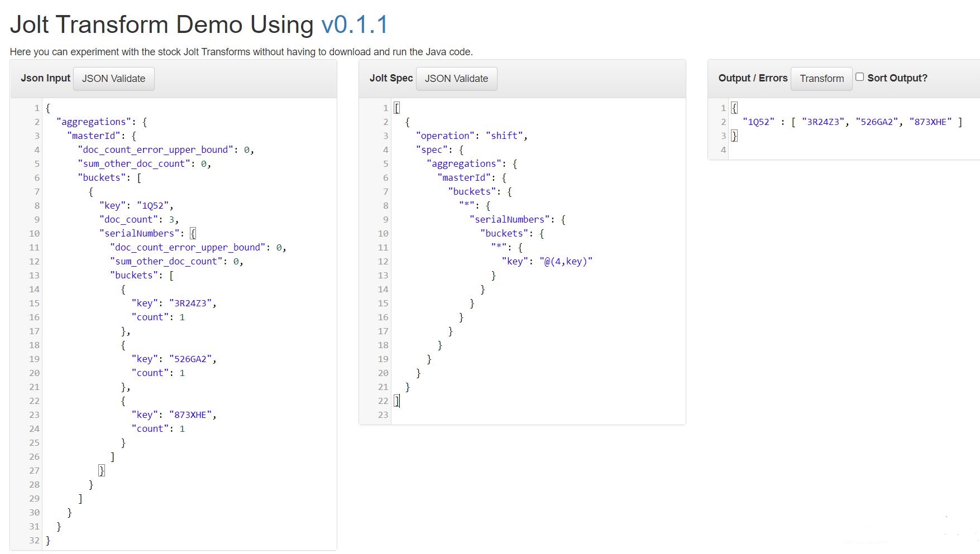Click the "masterId" line in Jolt Spec
Image resolution: width=980 pixels, height=554 pixels.
(x=472, y=177)
